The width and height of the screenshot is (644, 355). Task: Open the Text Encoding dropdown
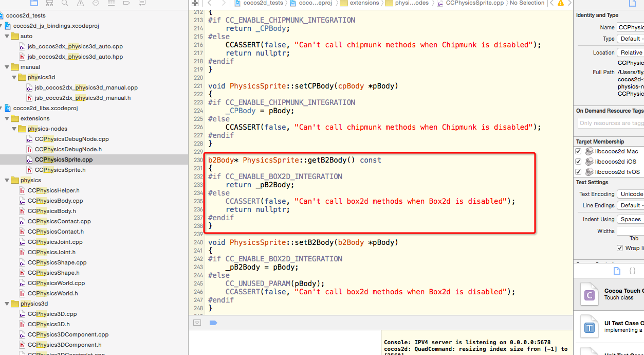tap(631, 194)
